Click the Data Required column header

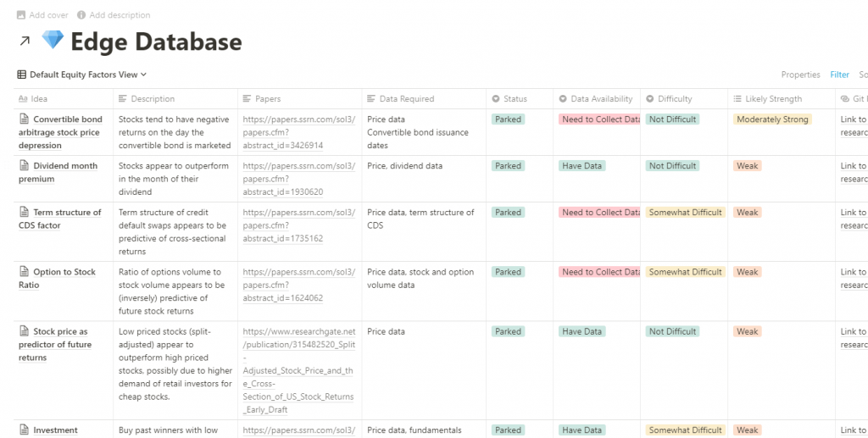(407, 99)
